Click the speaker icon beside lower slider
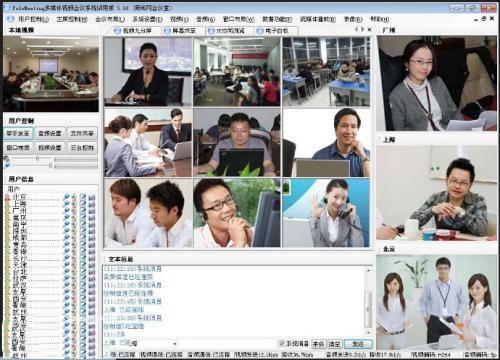The width and height of the screenshot is (500, 360). [7, 165]
